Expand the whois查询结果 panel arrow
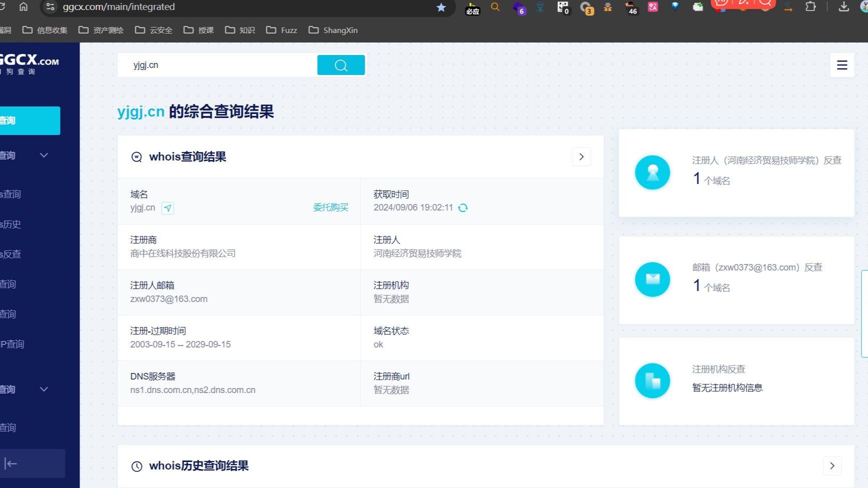This screenshot has height=488, width=868. (581, 157)
